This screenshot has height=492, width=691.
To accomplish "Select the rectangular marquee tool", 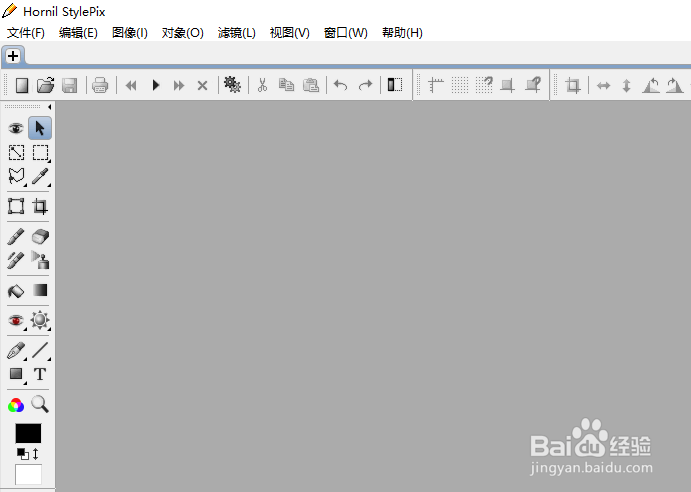I will 41,153.
